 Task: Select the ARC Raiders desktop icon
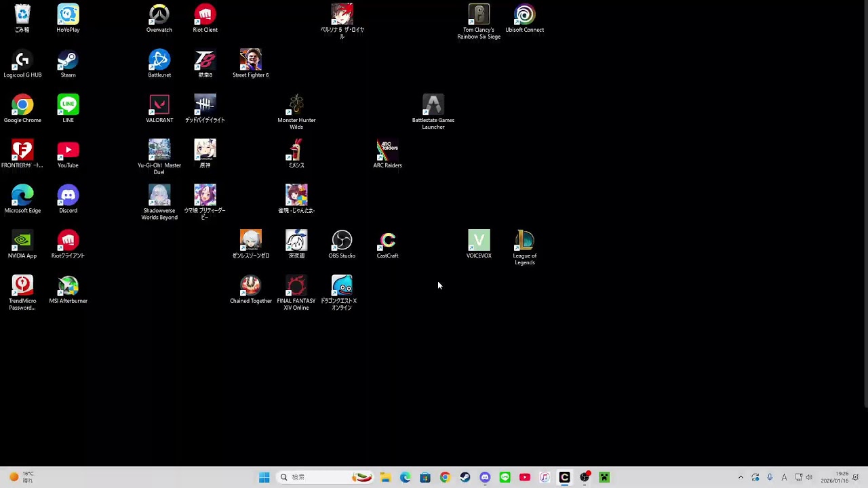click(387, 155)
